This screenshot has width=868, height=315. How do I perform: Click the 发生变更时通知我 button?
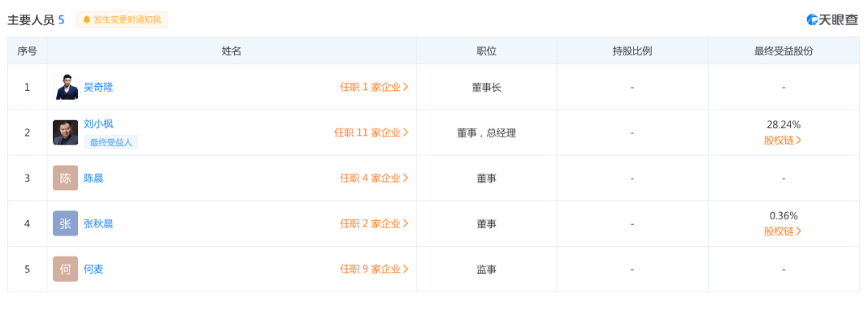pyautogui.click(x=122, y=20)
